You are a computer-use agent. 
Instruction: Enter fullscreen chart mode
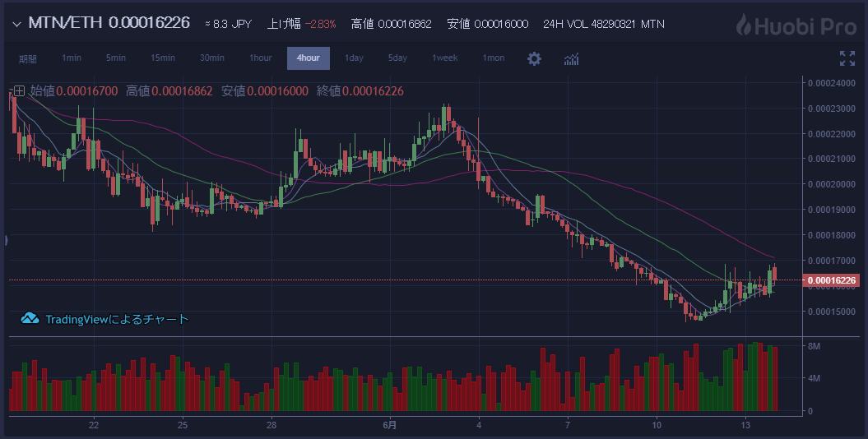click(847, 58)
